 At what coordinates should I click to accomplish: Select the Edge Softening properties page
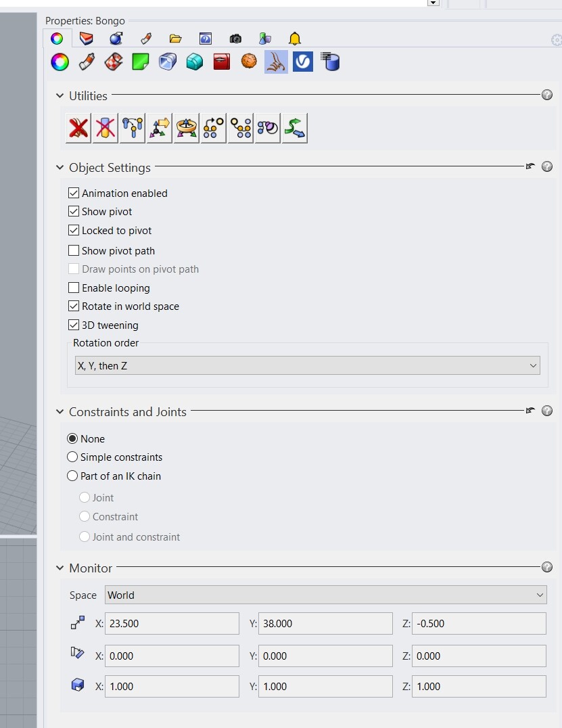pyautogui.click(x=168, y=62)
